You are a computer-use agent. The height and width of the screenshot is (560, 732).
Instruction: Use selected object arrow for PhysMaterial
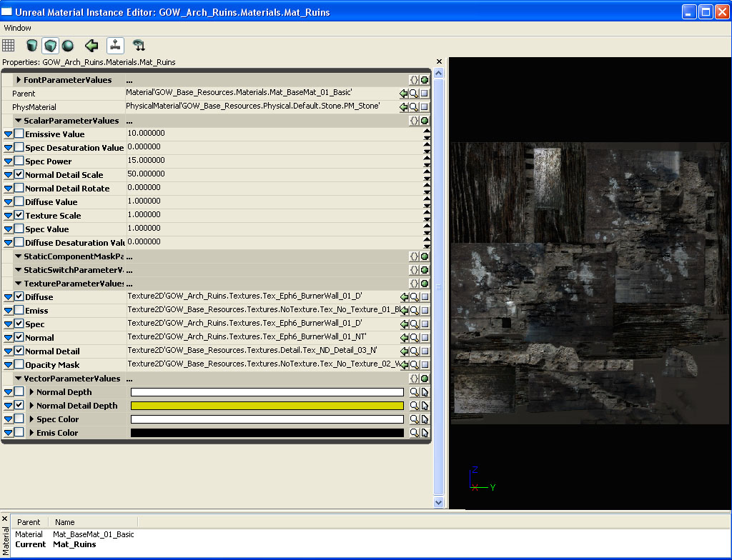point(404,107)
